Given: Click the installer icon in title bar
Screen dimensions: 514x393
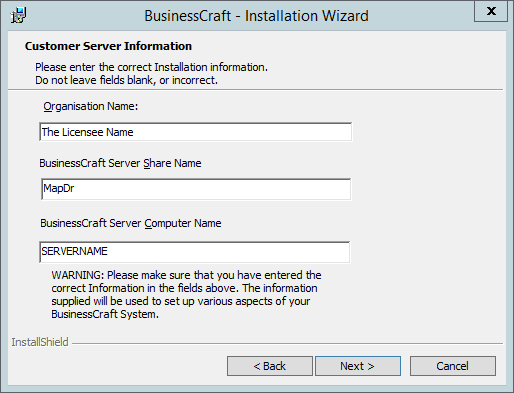Looking at the screenshot, I should tap(18, 15).
